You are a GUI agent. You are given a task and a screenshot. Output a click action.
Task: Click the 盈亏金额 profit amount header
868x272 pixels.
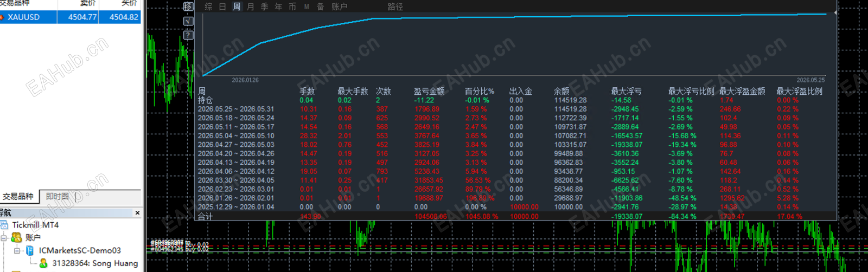[429, 91]
